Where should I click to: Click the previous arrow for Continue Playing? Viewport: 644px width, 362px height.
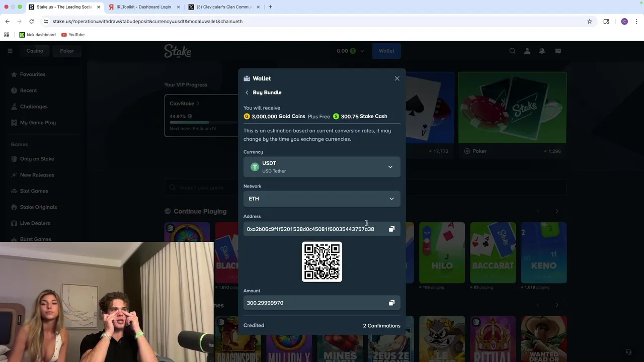coord(538,211)
